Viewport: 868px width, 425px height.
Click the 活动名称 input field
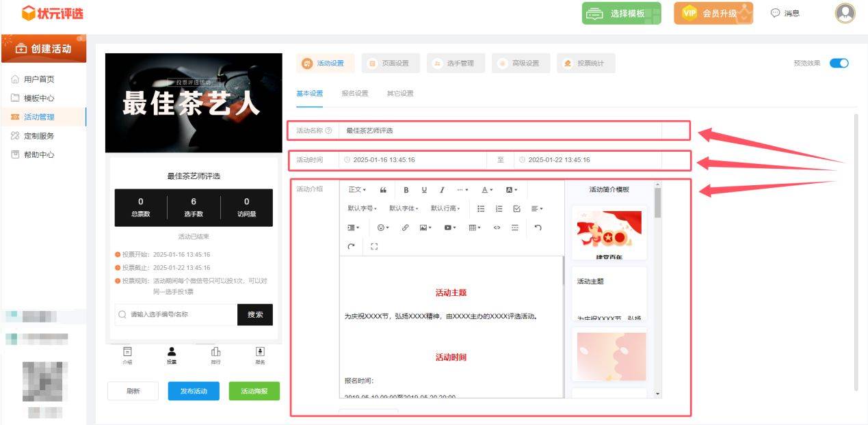500,131
